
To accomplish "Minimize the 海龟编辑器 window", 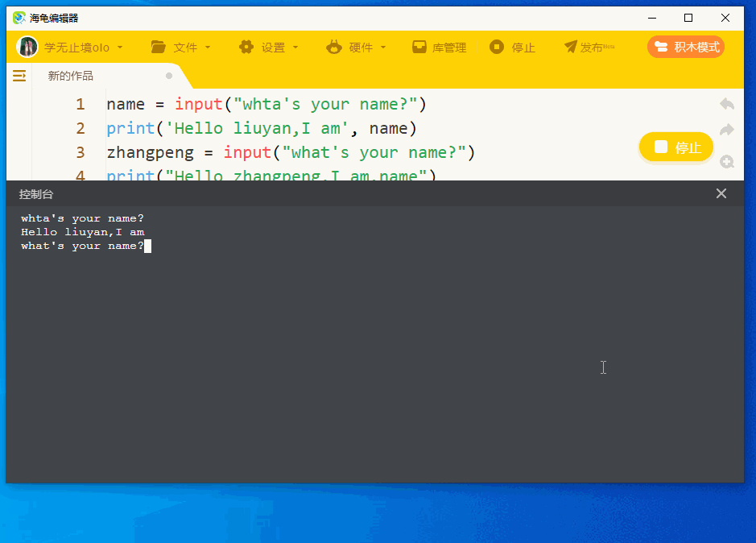I will click(x=652, y=18).
